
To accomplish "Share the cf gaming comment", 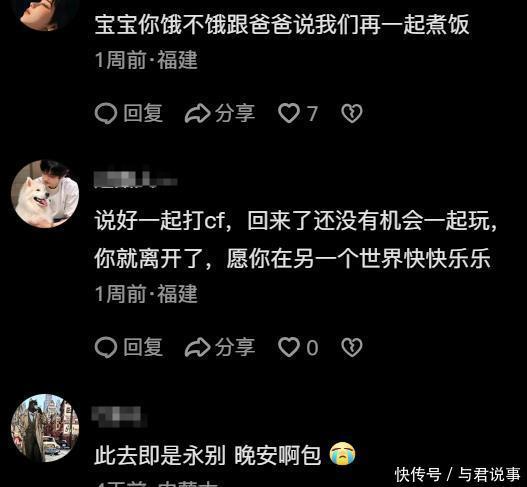I will coord(220,347).
